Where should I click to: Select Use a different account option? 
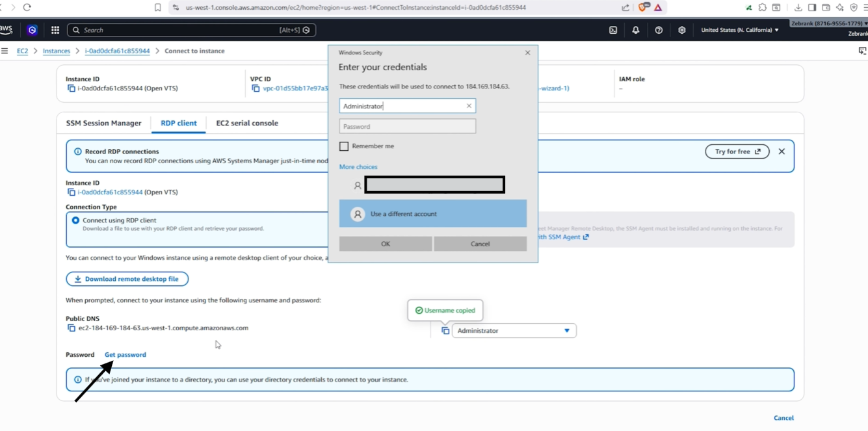pos(433,214)
